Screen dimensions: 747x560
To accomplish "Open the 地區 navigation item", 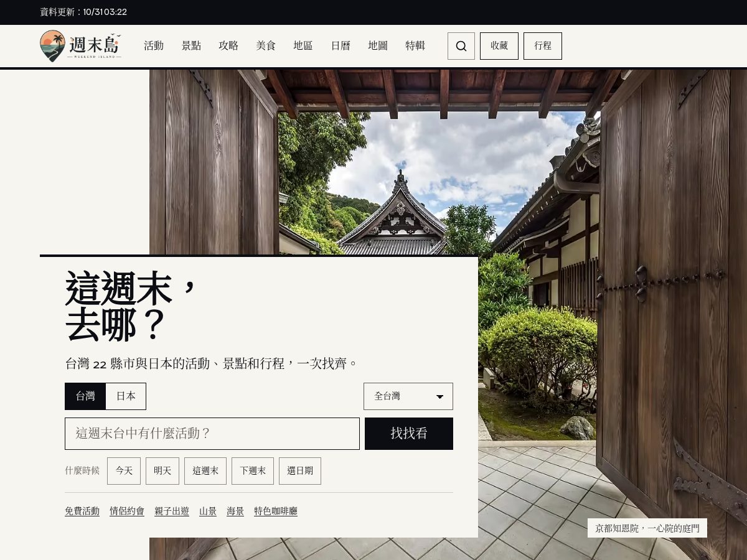I will (303, 46).
